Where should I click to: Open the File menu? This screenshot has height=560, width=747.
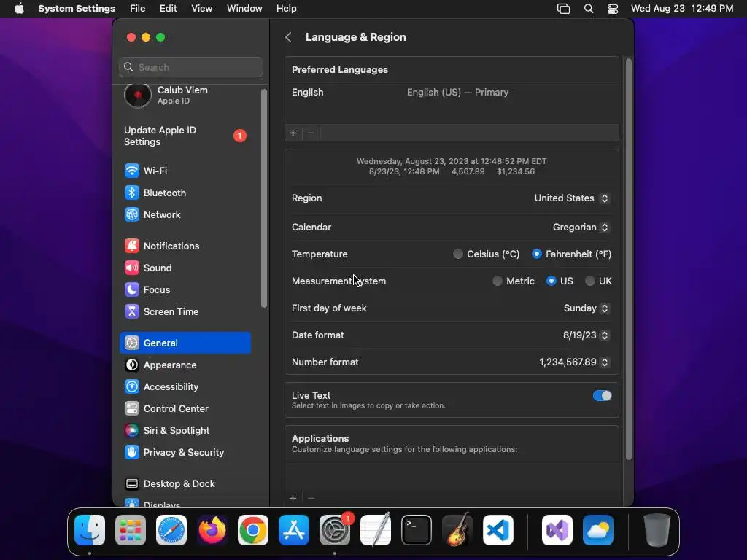click(x=138, y=9)
